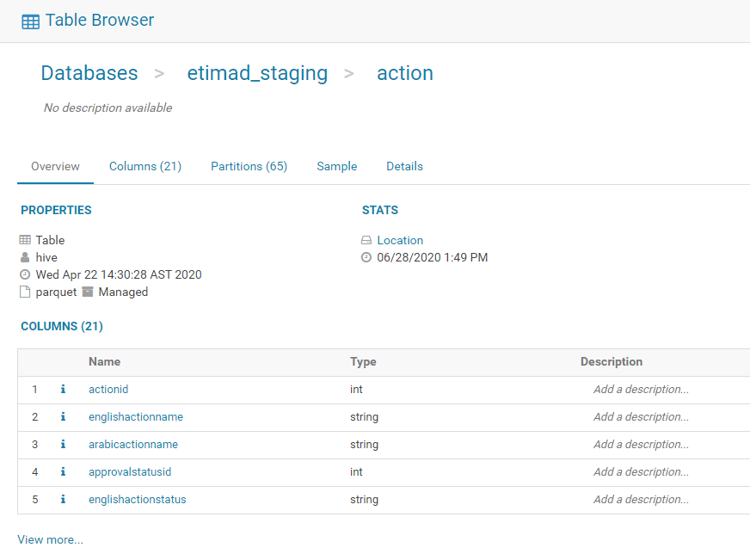Click info icon for englishactionname column

63,417
